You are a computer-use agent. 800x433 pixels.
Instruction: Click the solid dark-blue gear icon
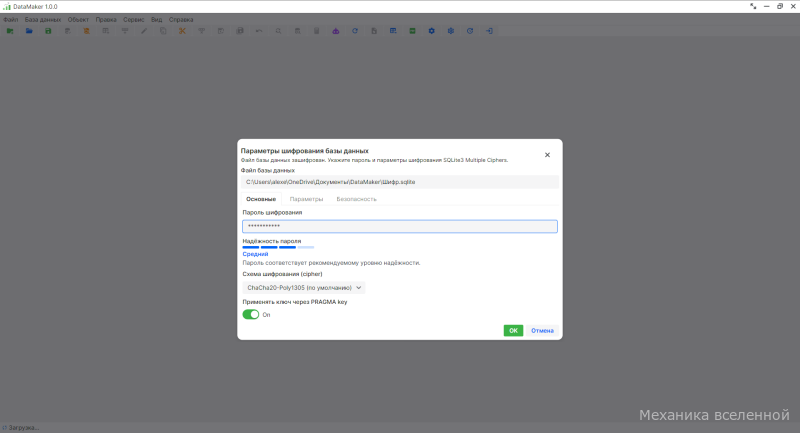click(432, 31)
